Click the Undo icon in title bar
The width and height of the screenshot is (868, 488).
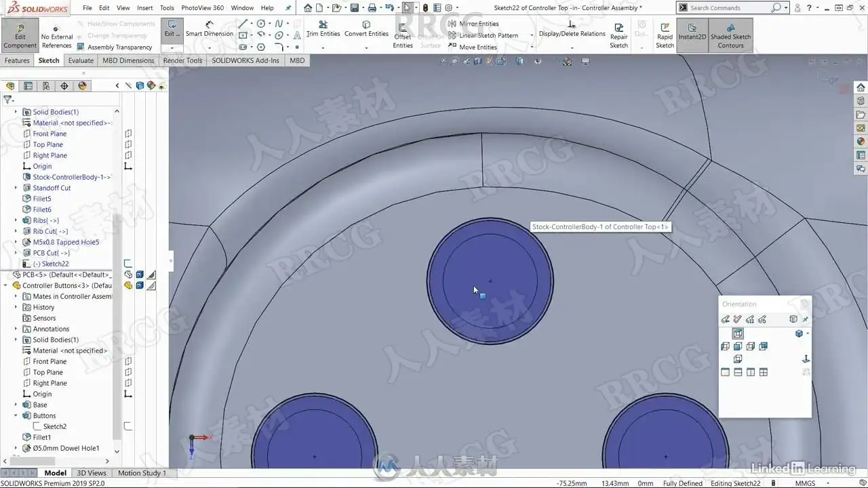pos(389,8)
